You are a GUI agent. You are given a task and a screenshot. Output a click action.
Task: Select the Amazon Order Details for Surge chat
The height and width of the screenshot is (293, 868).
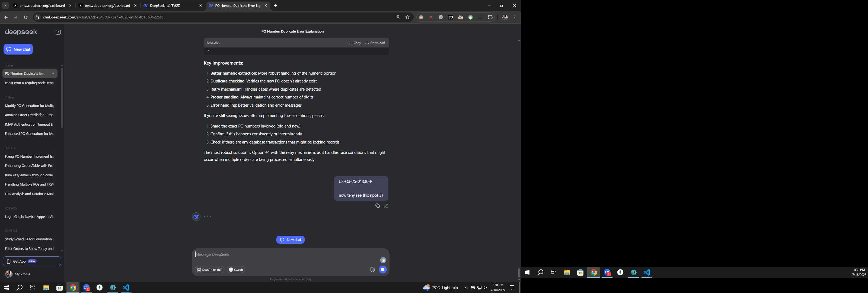(x=30, y=115)
